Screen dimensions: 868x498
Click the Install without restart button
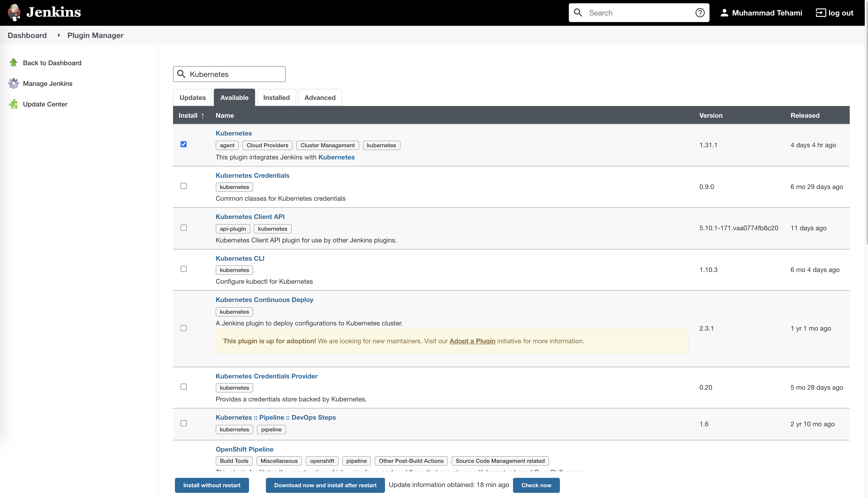212,485
